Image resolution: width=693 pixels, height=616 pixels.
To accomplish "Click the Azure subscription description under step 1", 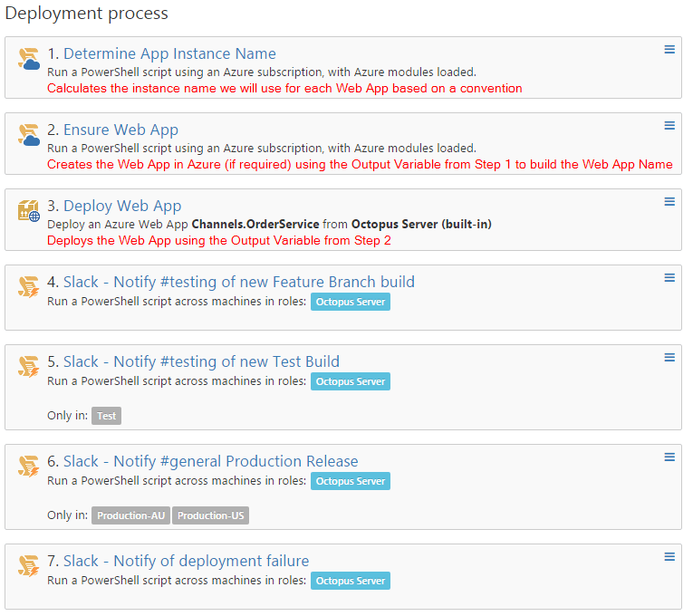I will tap(262, 72).
